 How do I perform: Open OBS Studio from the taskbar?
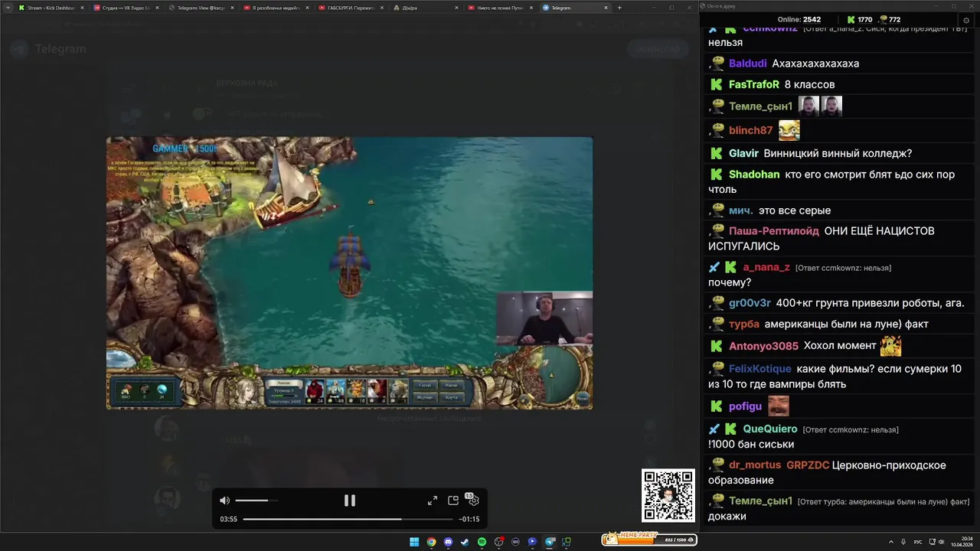click(x=498, y=542)
